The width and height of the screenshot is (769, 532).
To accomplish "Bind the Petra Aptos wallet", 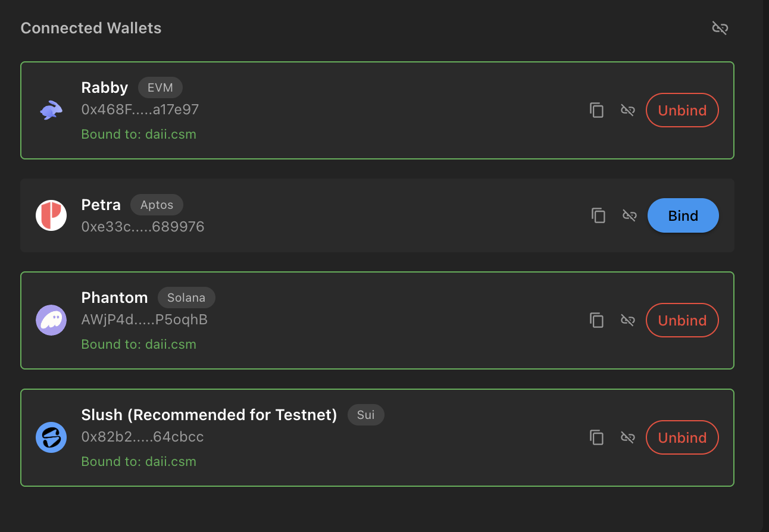I will [683, 215].
